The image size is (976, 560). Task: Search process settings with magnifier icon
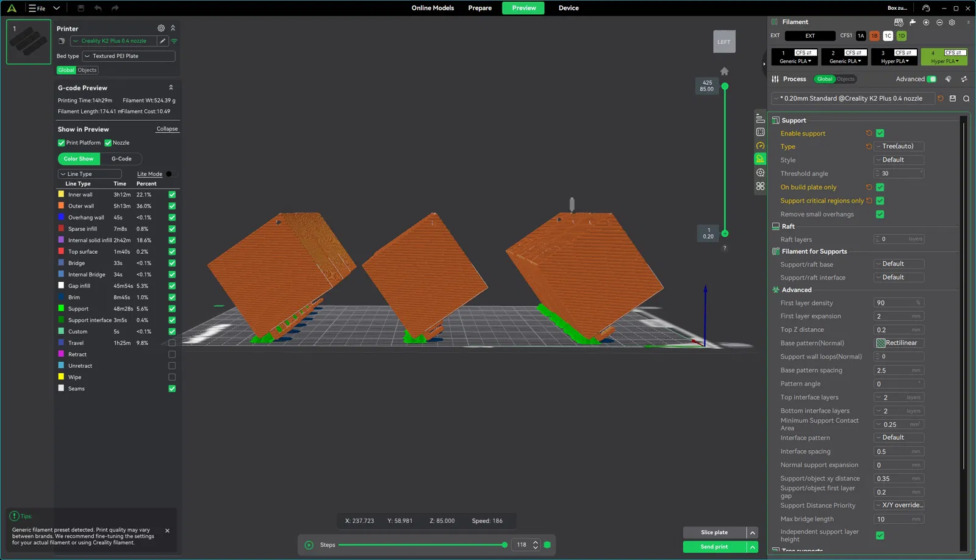(966, 98)
